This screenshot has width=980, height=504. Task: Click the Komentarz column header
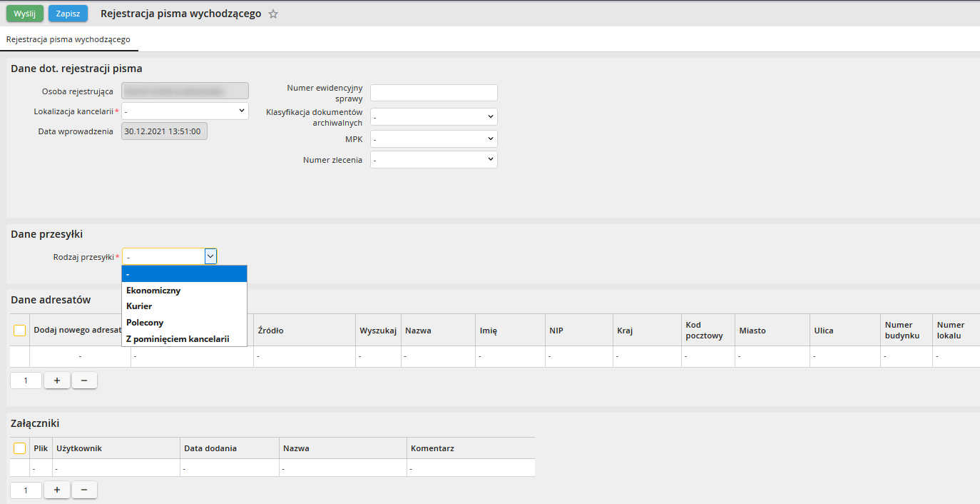tap(471, 448)
